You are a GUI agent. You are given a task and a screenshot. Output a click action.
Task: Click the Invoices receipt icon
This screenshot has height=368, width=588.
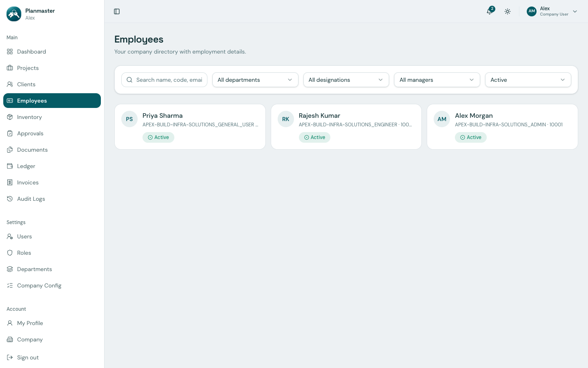tap(10, 182)
